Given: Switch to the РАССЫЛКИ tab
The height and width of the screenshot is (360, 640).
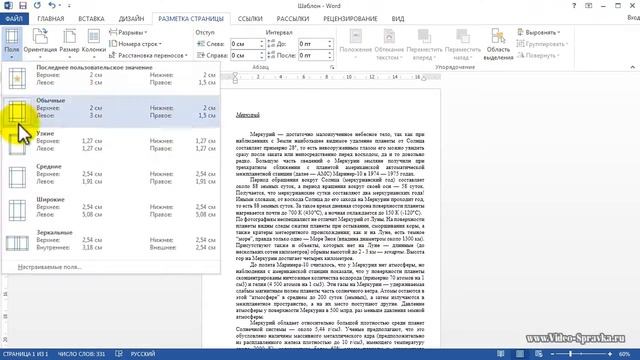Looking at the screenshot, I should tap(293, 19).
